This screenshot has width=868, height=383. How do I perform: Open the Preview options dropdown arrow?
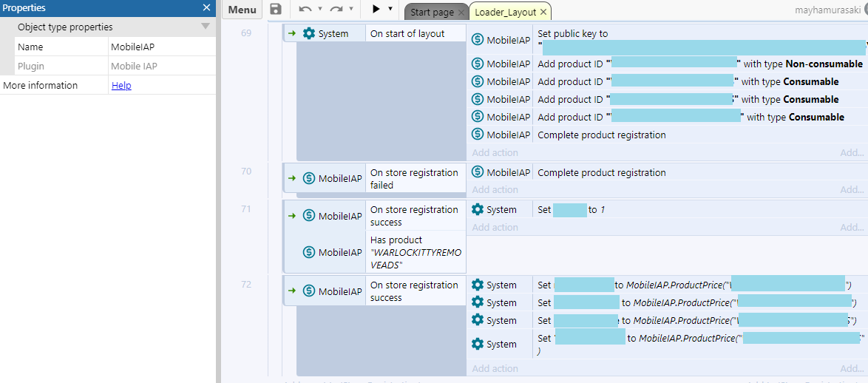tap(390, 10)
